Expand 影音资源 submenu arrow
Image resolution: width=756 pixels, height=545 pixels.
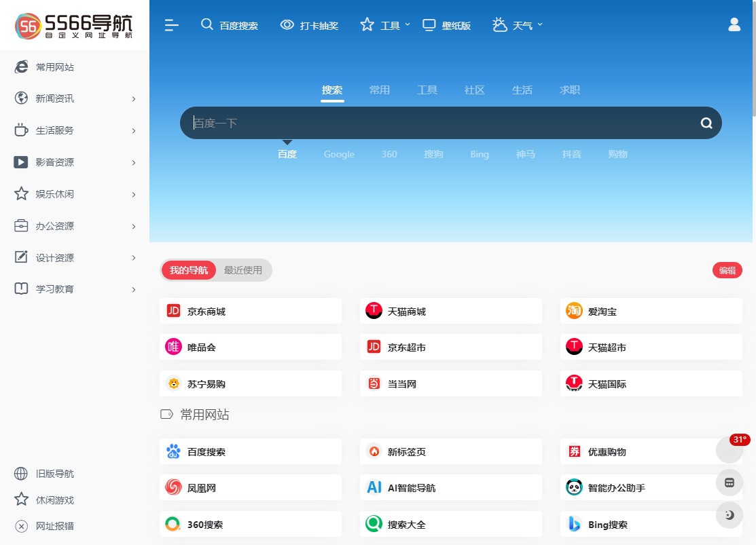[x=134, y=162]
